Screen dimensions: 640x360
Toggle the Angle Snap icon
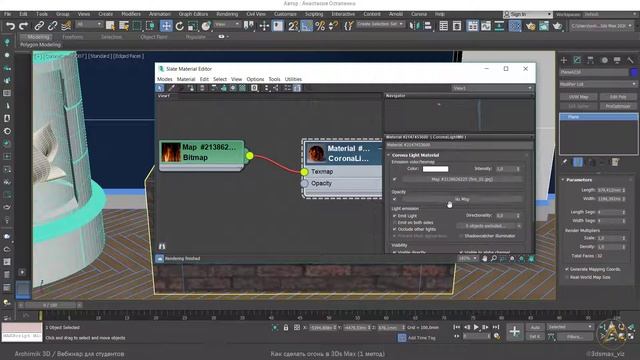(307, 26)
